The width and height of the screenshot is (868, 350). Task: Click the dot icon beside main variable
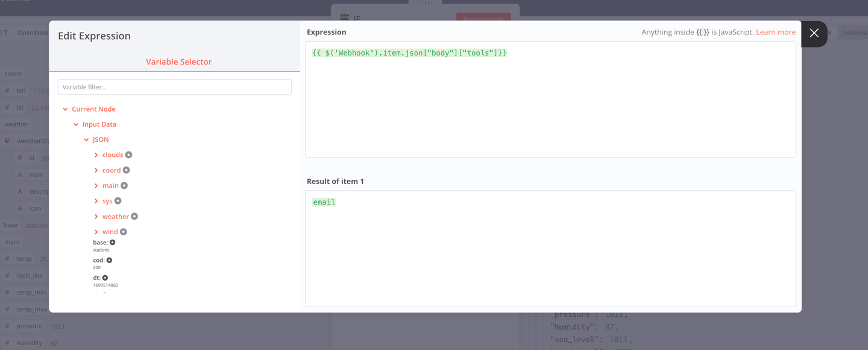[124, 186]
